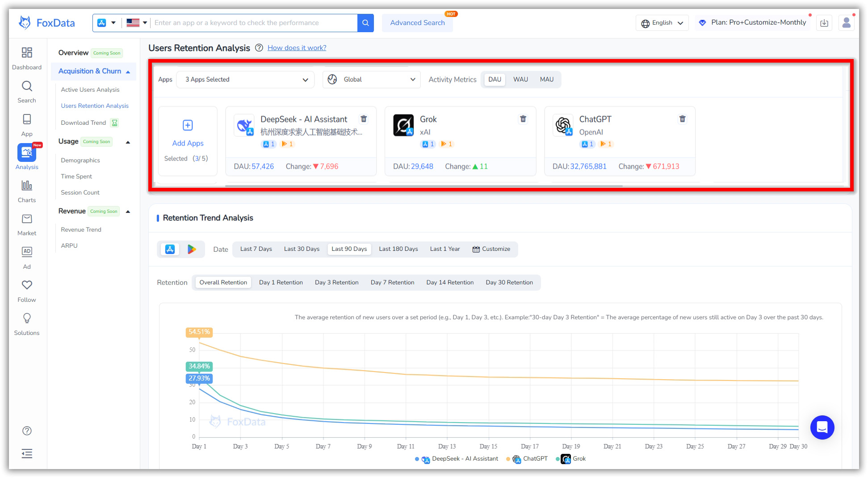Switch activity metric to WAU
The image size is (868, 478).
(520, 80)
